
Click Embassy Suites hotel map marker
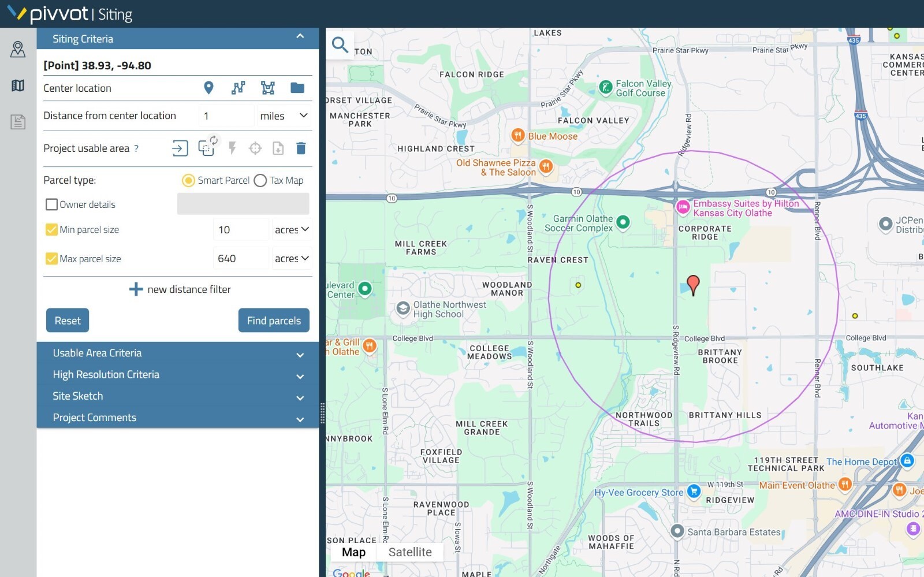point(683,207)
